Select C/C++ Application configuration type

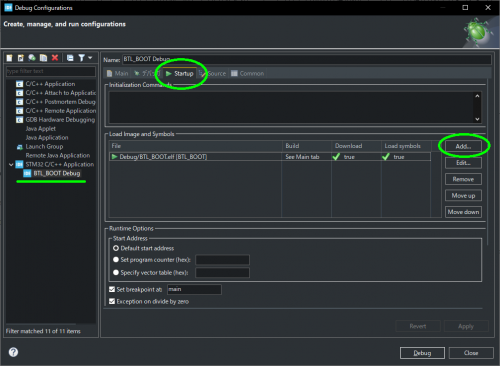click(50, 84)
